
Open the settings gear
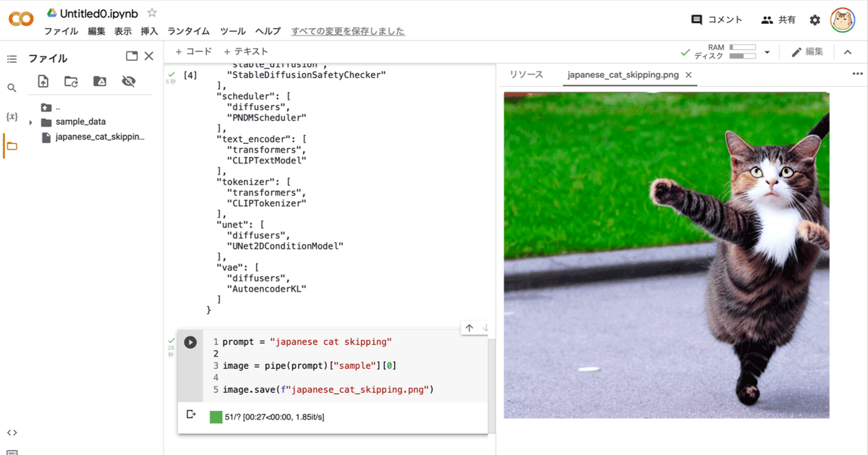click(814, 20)
